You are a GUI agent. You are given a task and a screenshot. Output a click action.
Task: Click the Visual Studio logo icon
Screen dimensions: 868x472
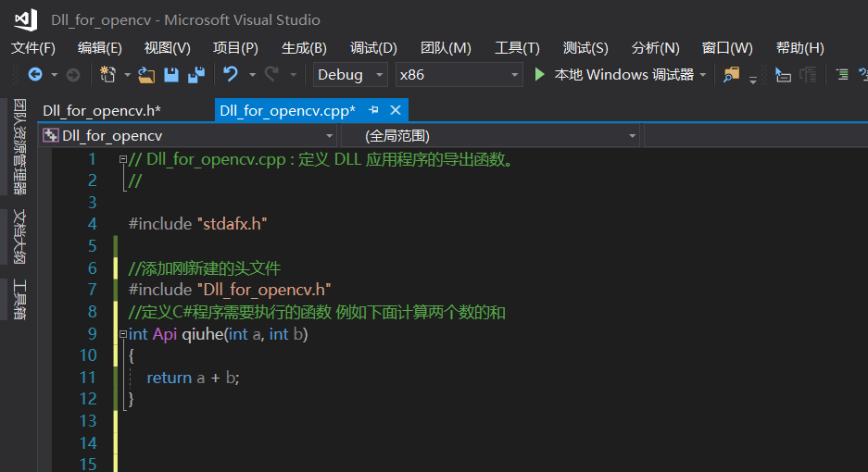point(25,20)
